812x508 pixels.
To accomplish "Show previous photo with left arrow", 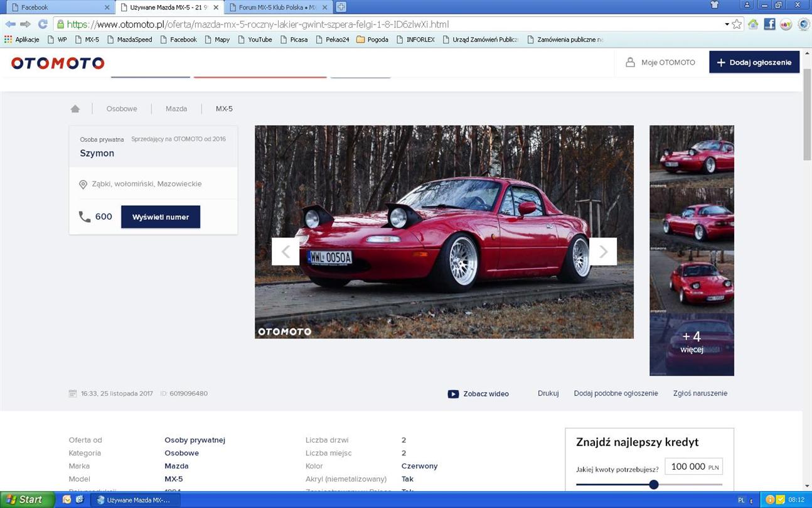I will click(286, 252).
